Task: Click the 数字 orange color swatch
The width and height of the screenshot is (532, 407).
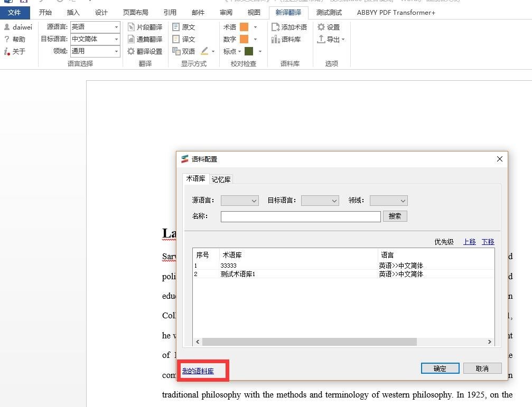Action: point(244,39)
